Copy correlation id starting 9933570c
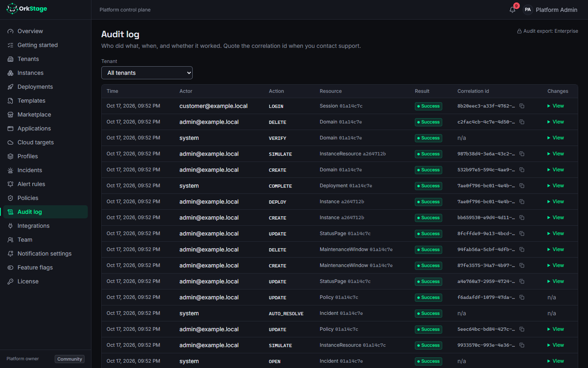 [x=522, y=345]
